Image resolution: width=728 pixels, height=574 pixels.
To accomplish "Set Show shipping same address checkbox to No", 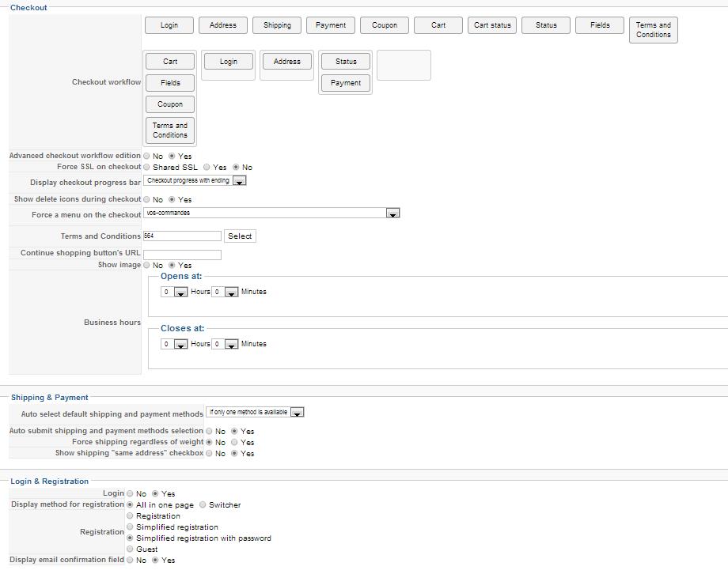I will tap(210, 453).
